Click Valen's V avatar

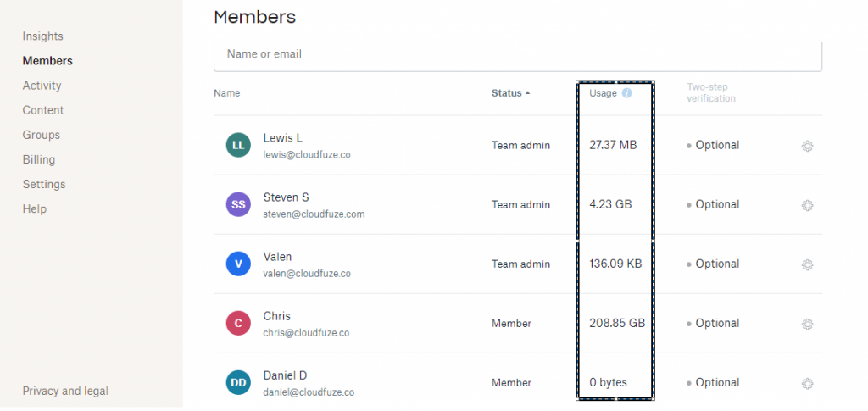pyautogui.click(x=238, y=264)
